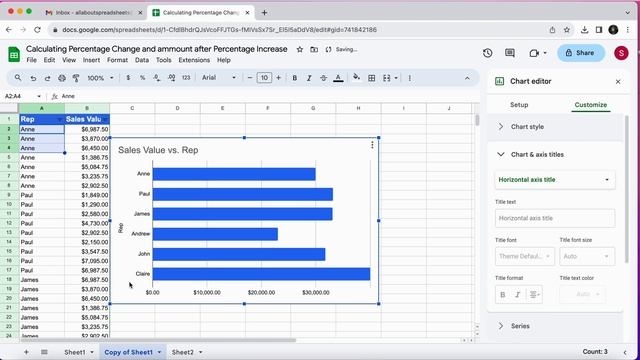This screenshot has width=640, height=360.
Task: Open the comments icon
Action: coord(510,53)
